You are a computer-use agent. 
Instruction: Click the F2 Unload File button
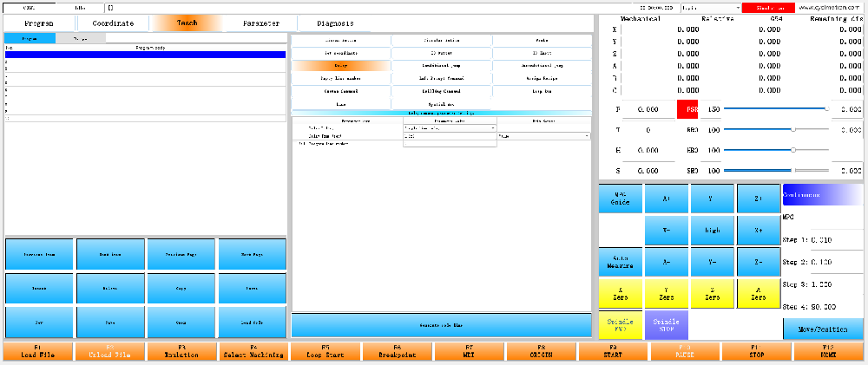(x=109, y=351)
